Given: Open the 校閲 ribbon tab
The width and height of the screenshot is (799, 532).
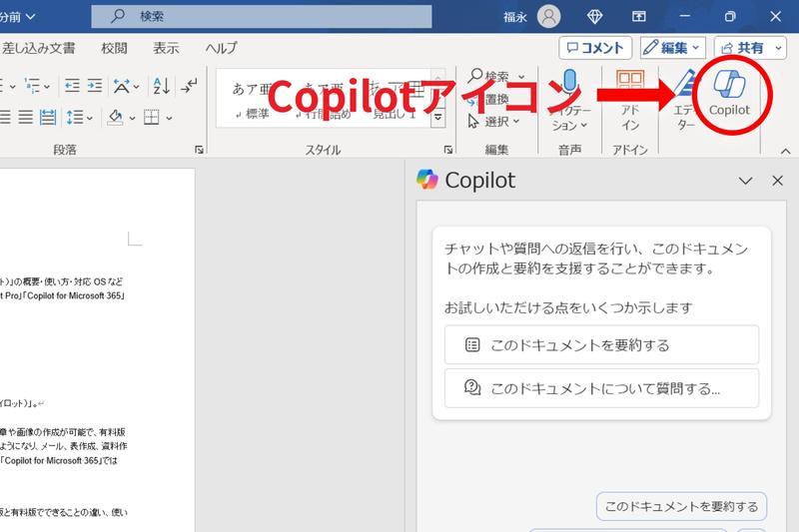Looking at the screenshot, I should 114,48.
